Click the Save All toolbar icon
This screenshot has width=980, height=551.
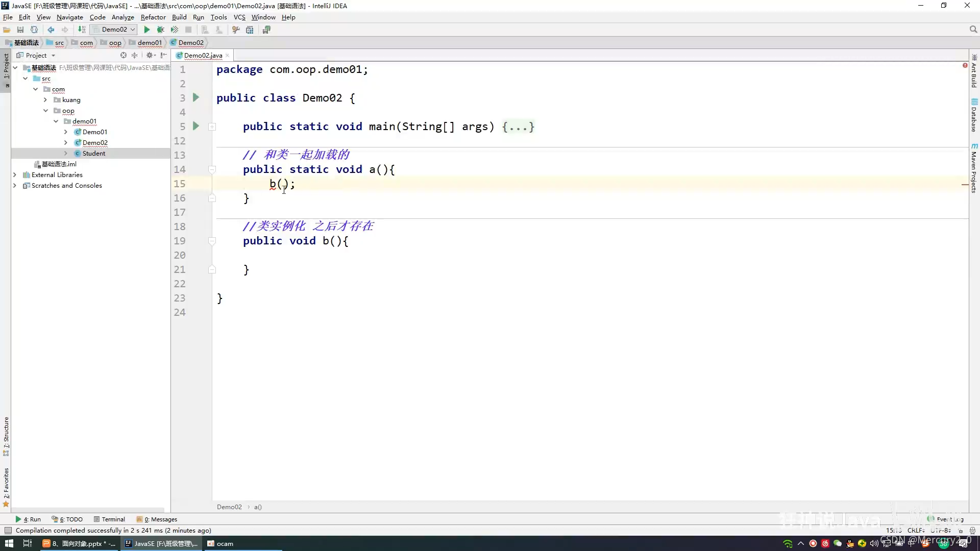point(20,30)
